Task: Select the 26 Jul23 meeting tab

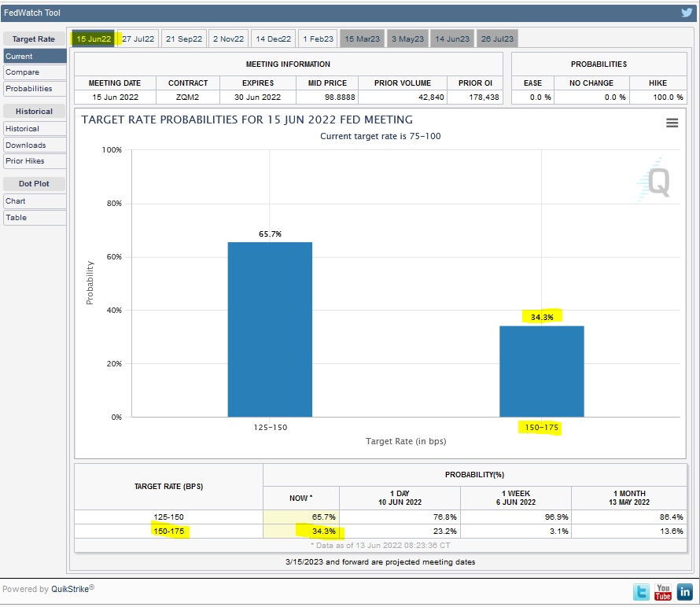Action: click(x=497, y=39)
